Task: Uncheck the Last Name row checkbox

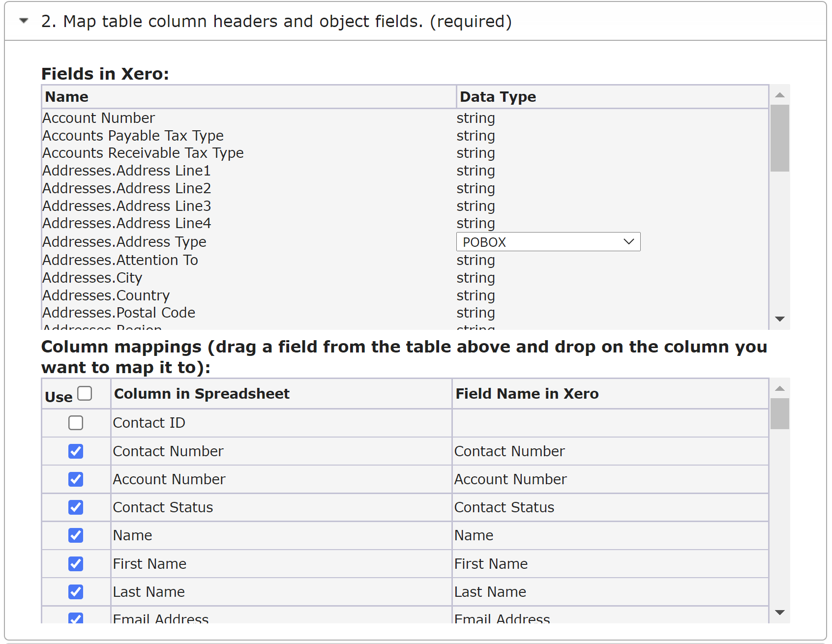Action: (x=76, y=592)
